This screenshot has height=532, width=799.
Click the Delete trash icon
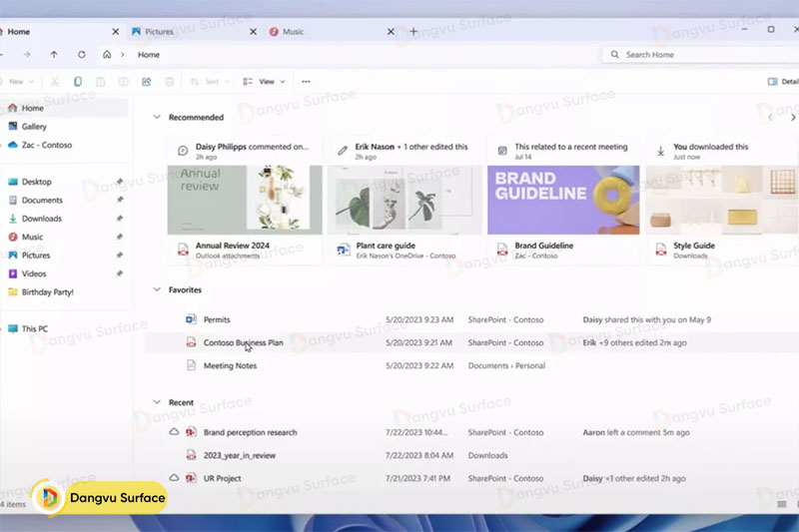tap(169, 82)
